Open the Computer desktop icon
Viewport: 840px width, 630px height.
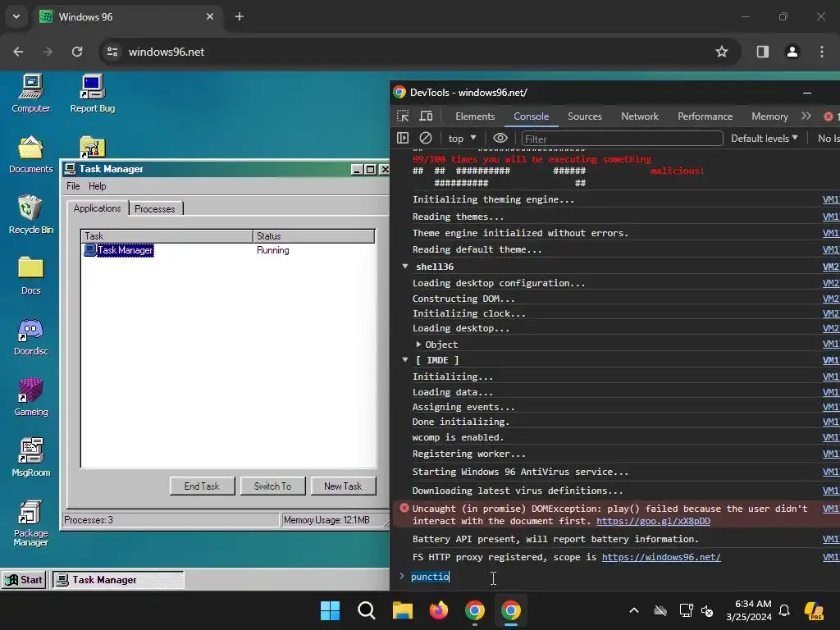click(x=30, y=94)
